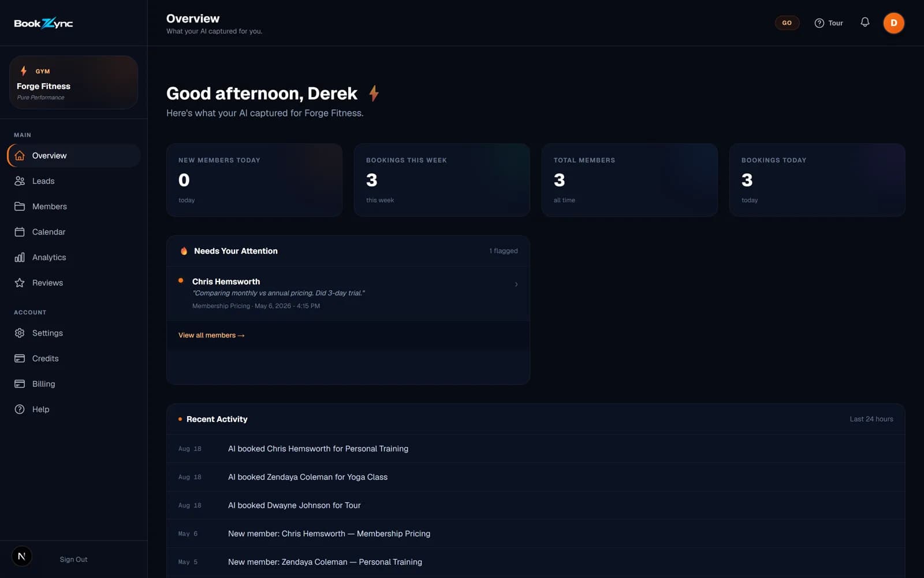This screenshot has height=578, width=924.
Task: Go to Settings in the Account menu
Action: (74, 333)
